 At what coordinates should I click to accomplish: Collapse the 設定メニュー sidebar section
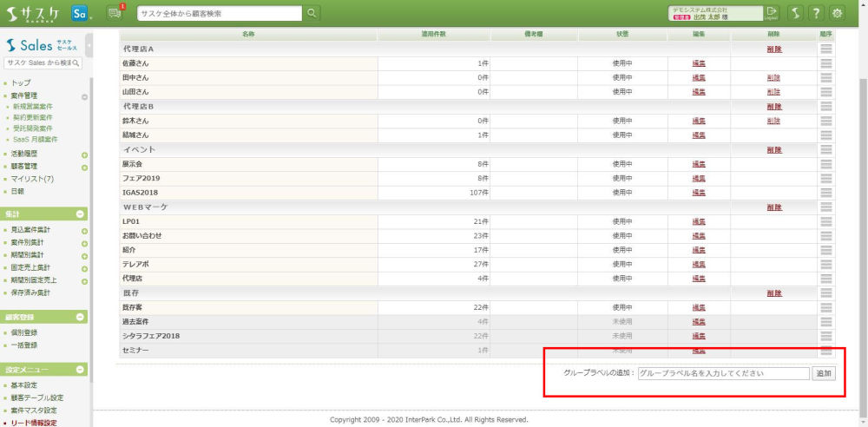tap(80, 370)
